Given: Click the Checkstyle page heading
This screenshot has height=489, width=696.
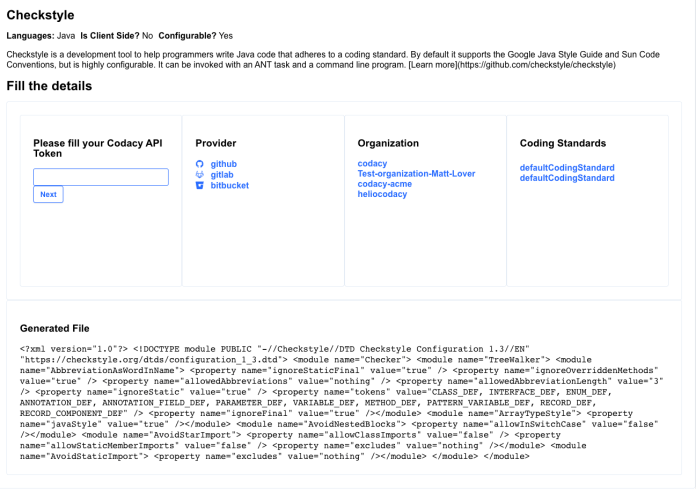Looking at the screenshot, I should [x=40, y=15].
